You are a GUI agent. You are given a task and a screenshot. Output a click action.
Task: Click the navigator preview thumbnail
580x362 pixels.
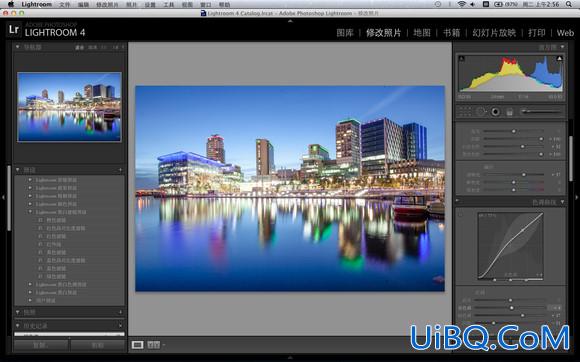coord(69,107)
